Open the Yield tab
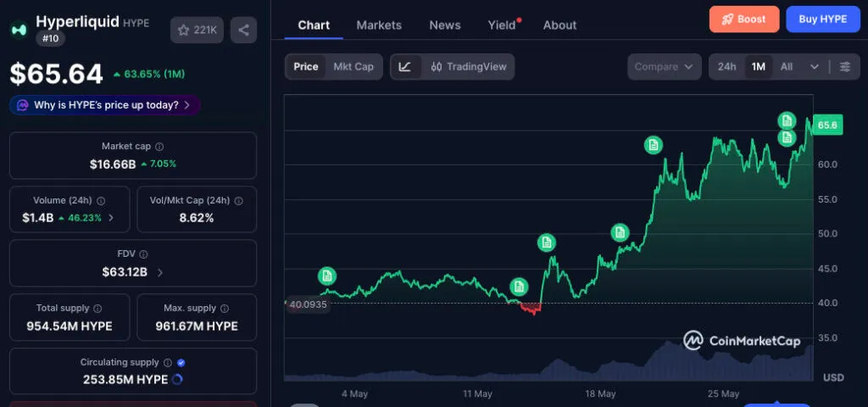 [502, 25]
